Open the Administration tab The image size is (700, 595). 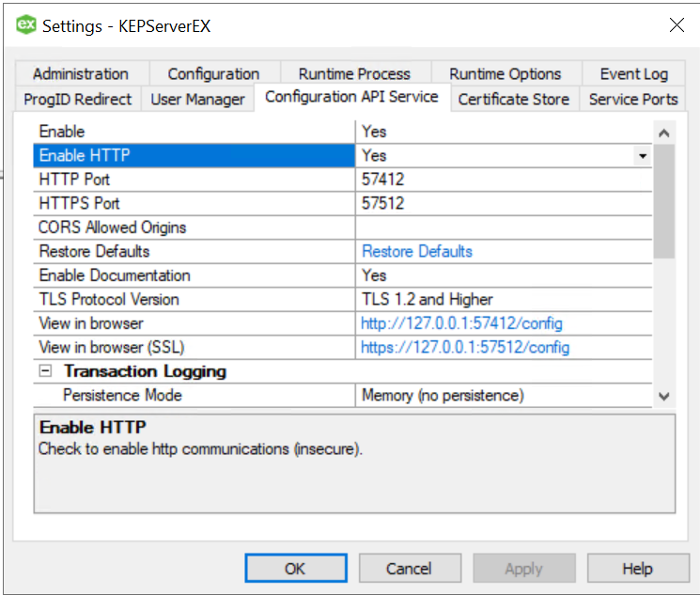click(x=81, y=73)
